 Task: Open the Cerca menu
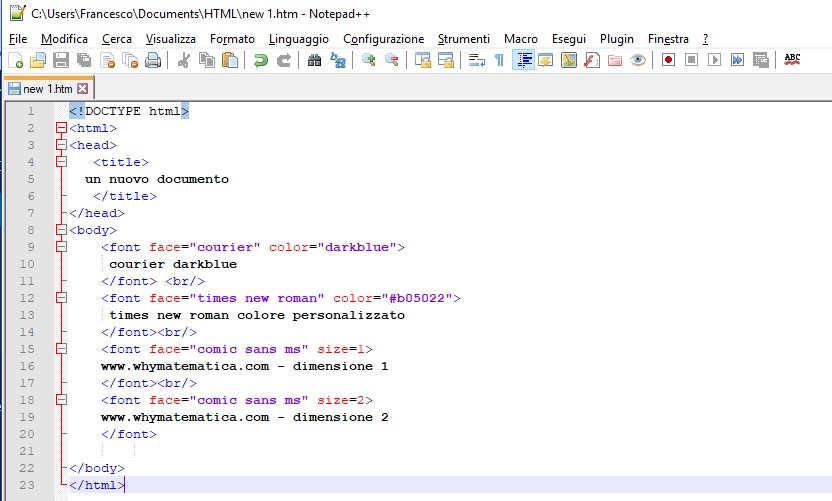[x=117, y=39]
